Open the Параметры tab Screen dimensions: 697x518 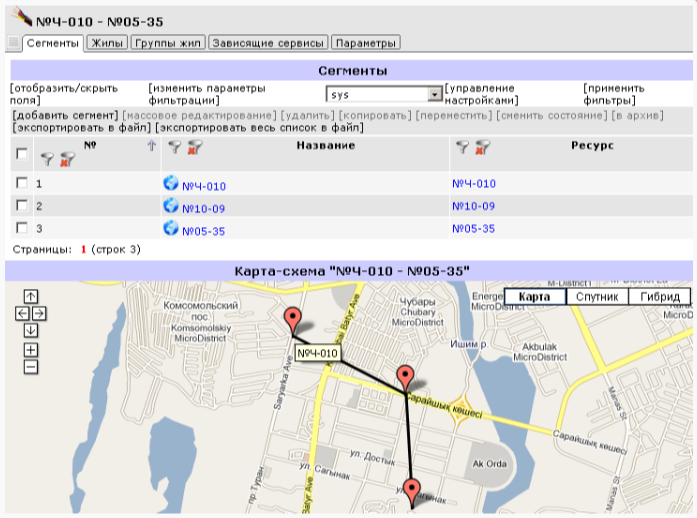(x=366, y=43)
